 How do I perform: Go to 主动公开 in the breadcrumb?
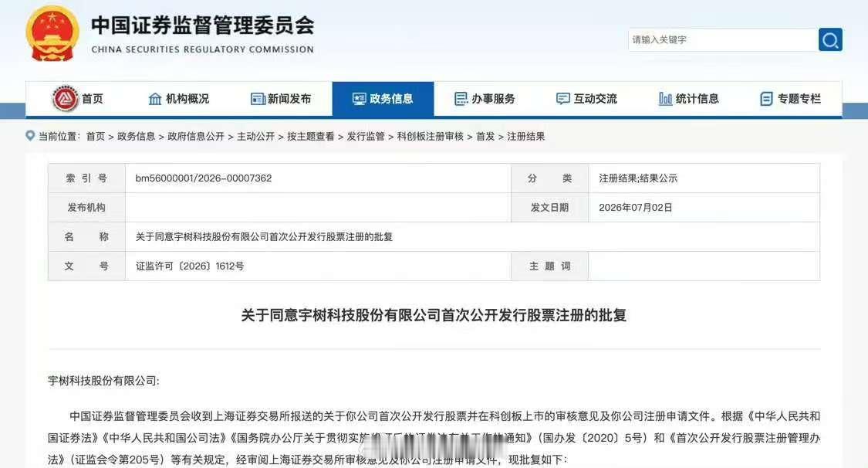(255, 136)
